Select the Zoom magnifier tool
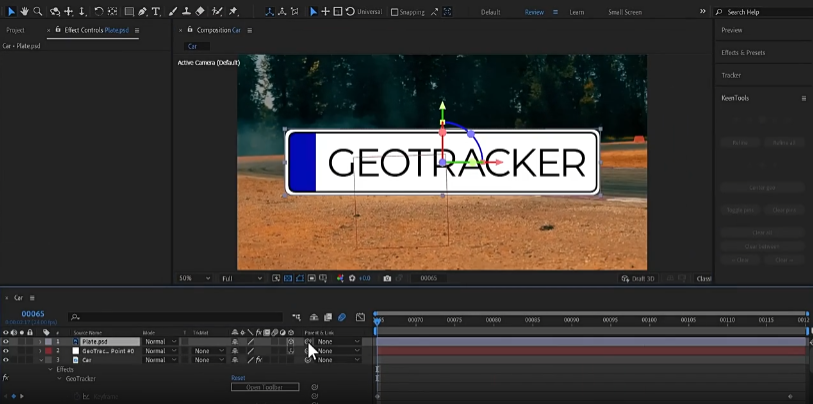Screen dimensions: 813x404 click(x=37, y=11)
